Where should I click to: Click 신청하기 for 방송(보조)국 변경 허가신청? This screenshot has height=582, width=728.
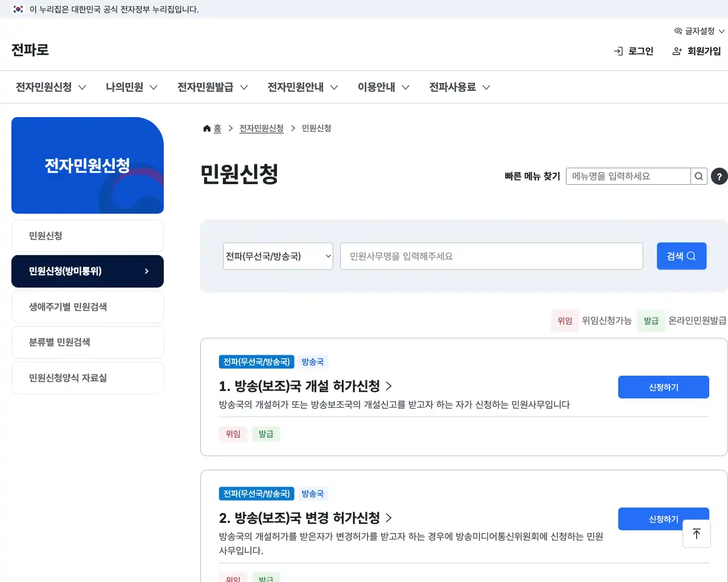pyautogui.click(x=664, y=519)
